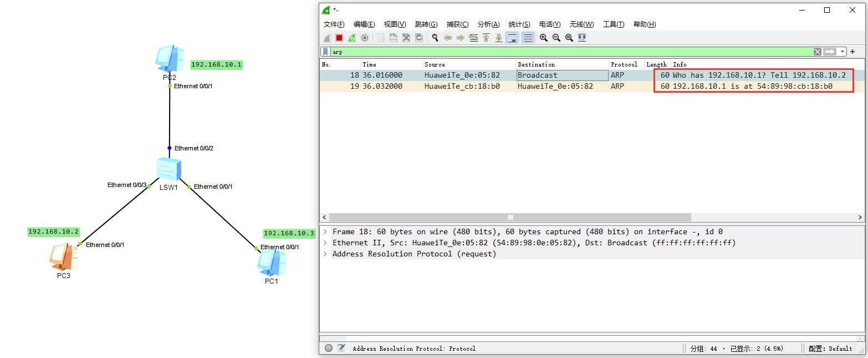
Task: Select the LSW1 switch in topology
Action: [x=169, y=169]
